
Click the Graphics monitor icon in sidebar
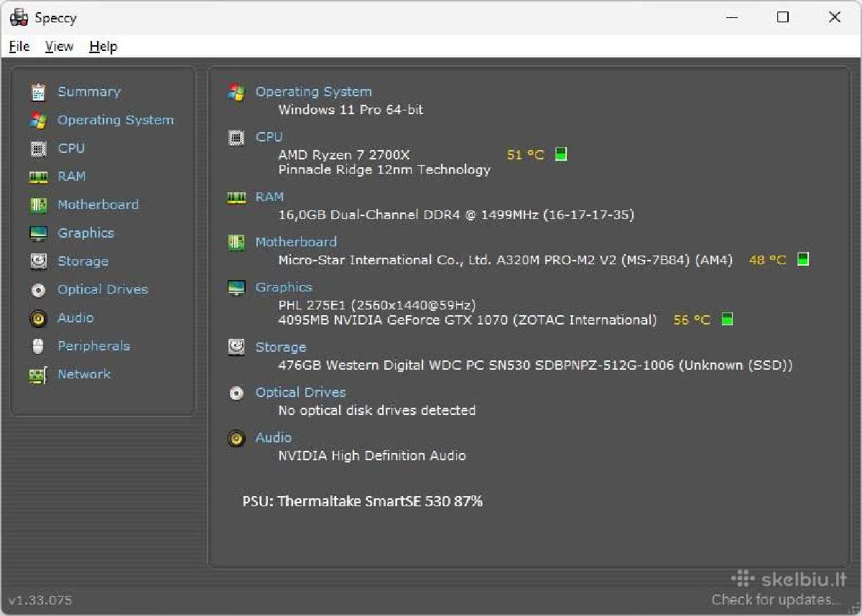pos(38,233)
